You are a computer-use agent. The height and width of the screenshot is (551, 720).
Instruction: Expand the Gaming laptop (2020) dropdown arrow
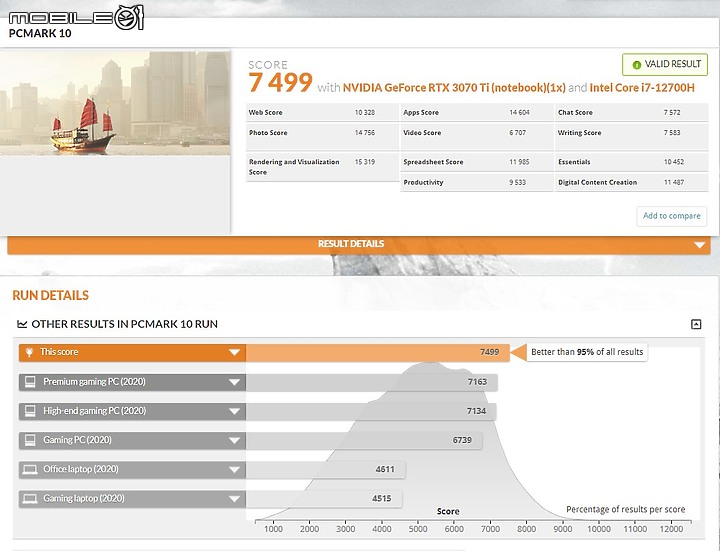coord(234,499)
